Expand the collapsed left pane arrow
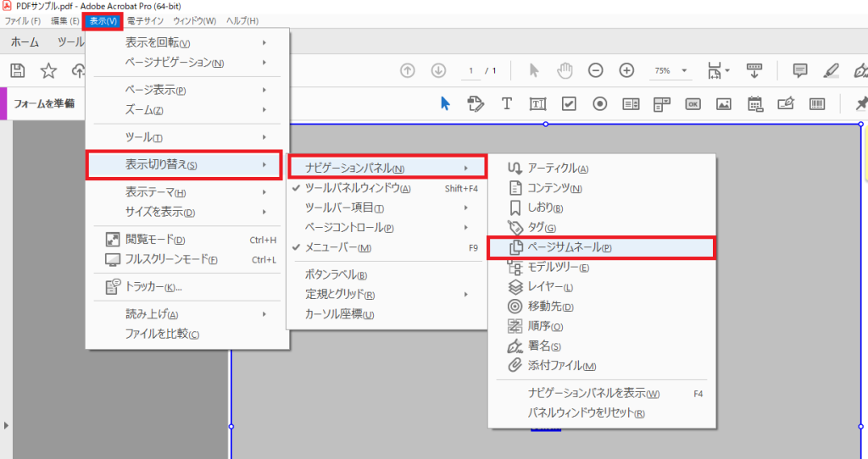Screen dimensions: 868x459 pyautogui.click(x=6, y=425)
